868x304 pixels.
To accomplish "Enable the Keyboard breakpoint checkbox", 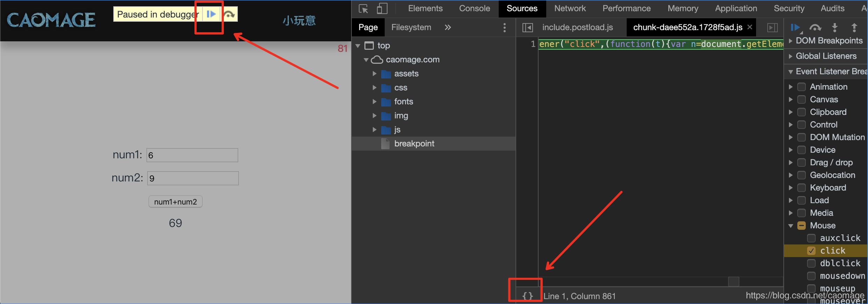I will [802, 188].
